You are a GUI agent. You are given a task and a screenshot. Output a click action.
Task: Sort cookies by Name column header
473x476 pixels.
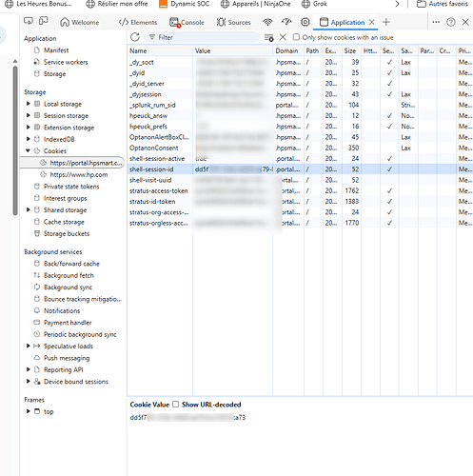pyautogui.click(x=160, y=50)
